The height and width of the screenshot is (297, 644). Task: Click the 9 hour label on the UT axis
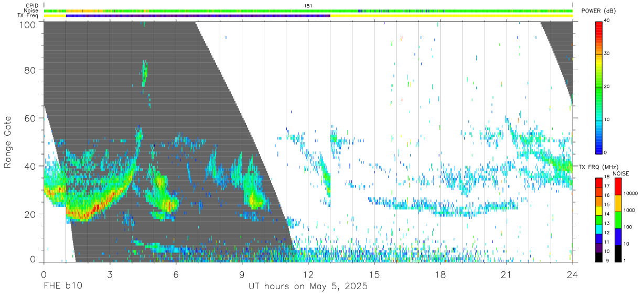tap(242, 274)
